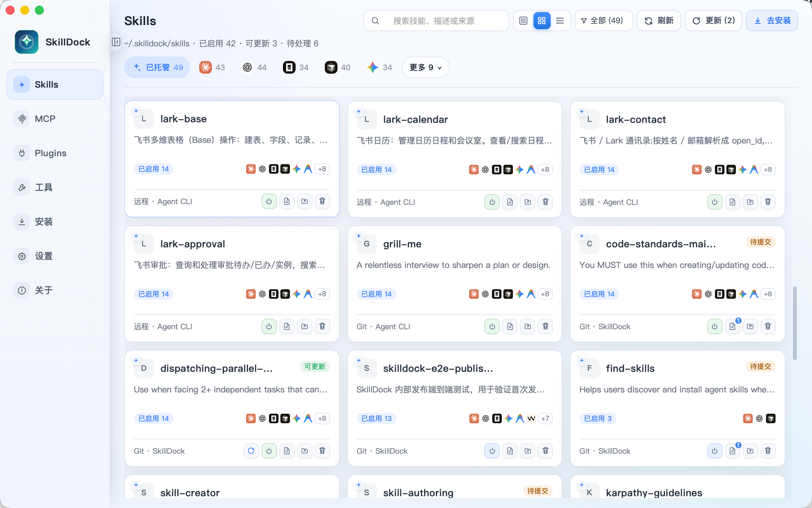
Task: Open 安装 in the sidebar
Action: pyautogui.click(x=55, y=221)
